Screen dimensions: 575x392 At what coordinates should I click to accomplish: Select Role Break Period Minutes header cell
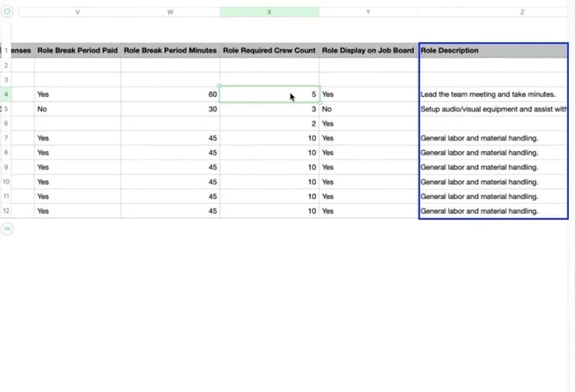[170, 51]
